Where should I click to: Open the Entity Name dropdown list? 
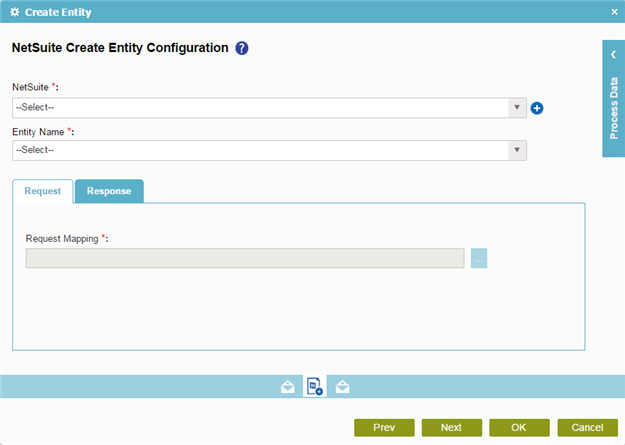coord(269,150)
